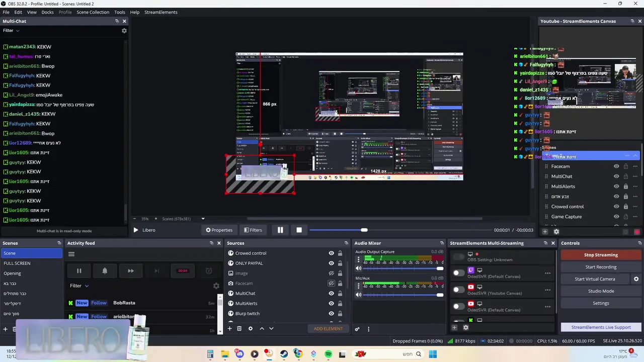Open options for the Canvas row with the Hebrew name
This screenshot has height=362, width=644.
pyautogui.click(x=635, y=197)
